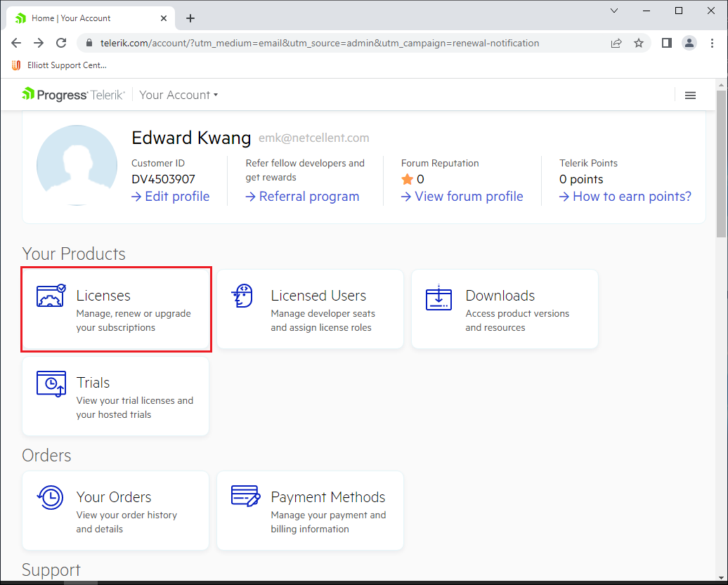
Task: Open the Your Orders card title
Action: 114,497
